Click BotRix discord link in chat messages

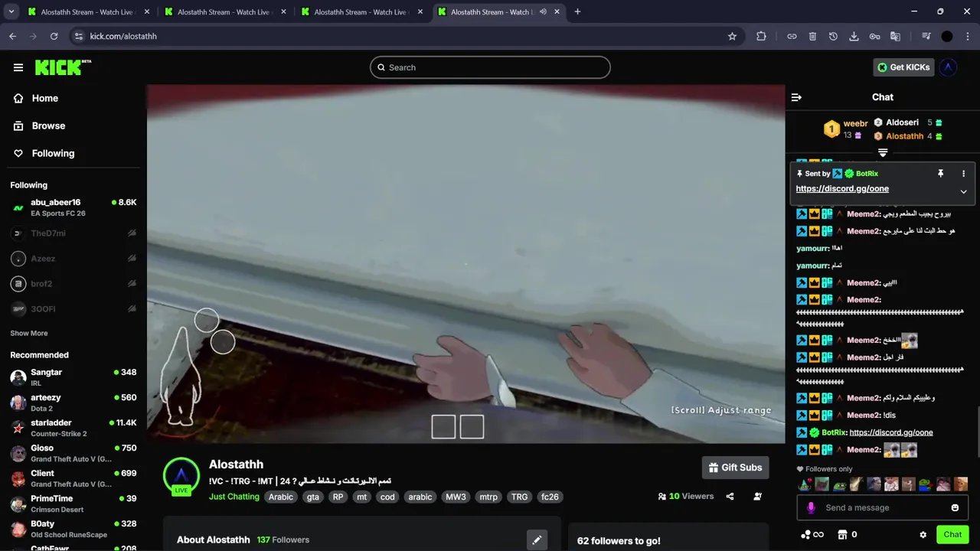[891, 432]
